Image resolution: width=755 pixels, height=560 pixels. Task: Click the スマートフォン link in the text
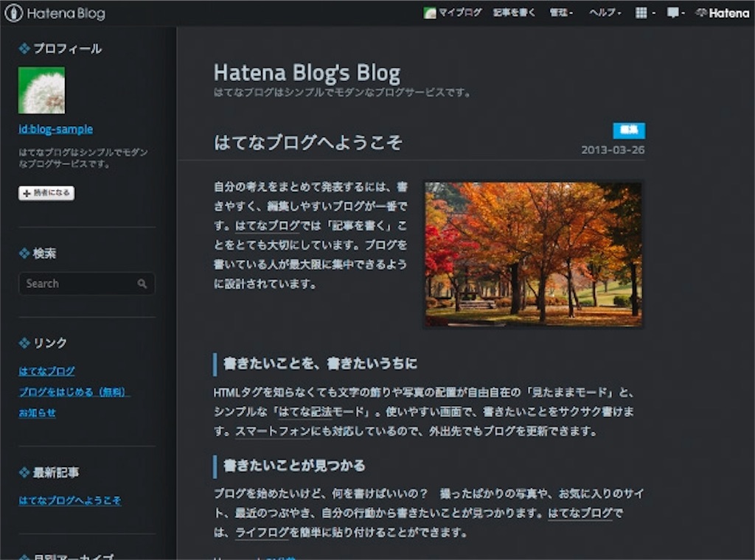(x=273, y=431)
